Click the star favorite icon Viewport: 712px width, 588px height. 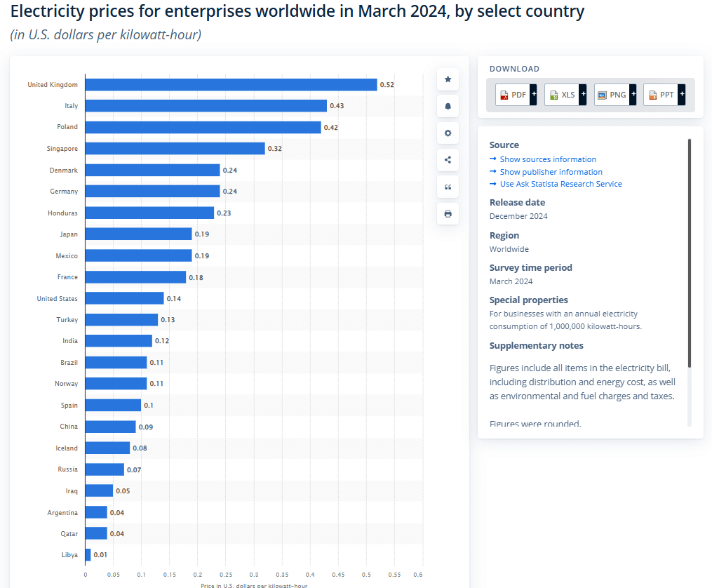tap(448, 79)
